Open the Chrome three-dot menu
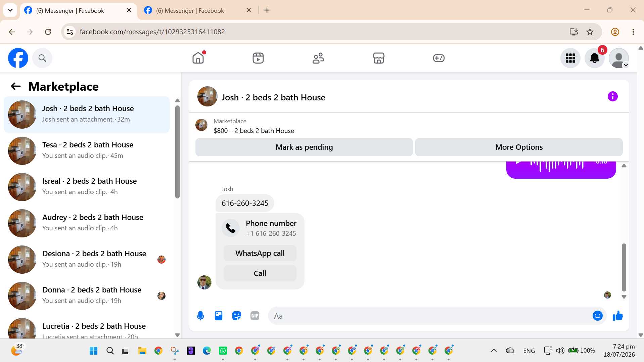644x362 pixels. (x=633, y=32)
